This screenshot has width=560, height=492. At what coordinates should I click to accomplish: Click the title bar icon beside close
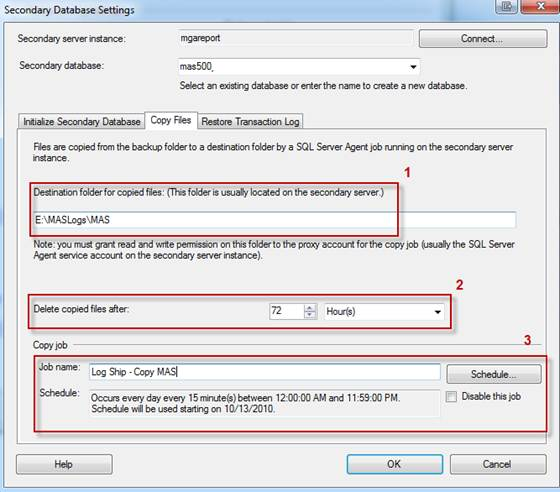(x=506, y=6)
